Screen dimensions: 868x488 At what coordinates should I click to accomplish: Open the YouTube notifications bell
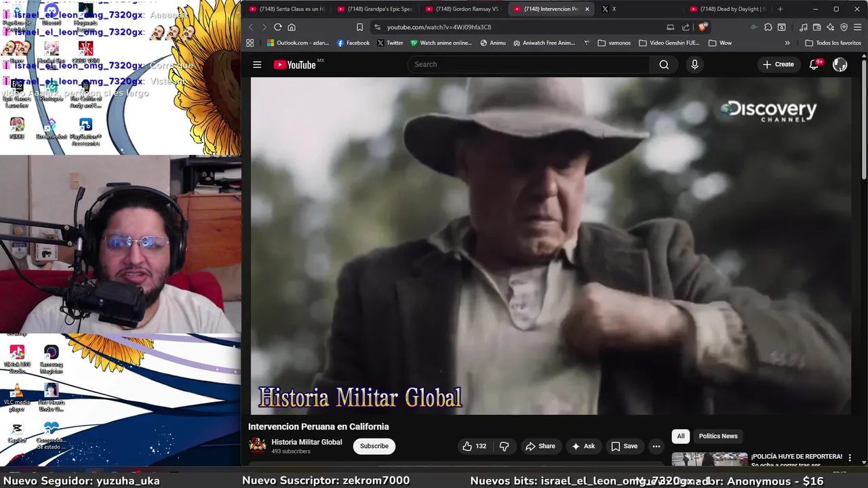coord(814,64)
